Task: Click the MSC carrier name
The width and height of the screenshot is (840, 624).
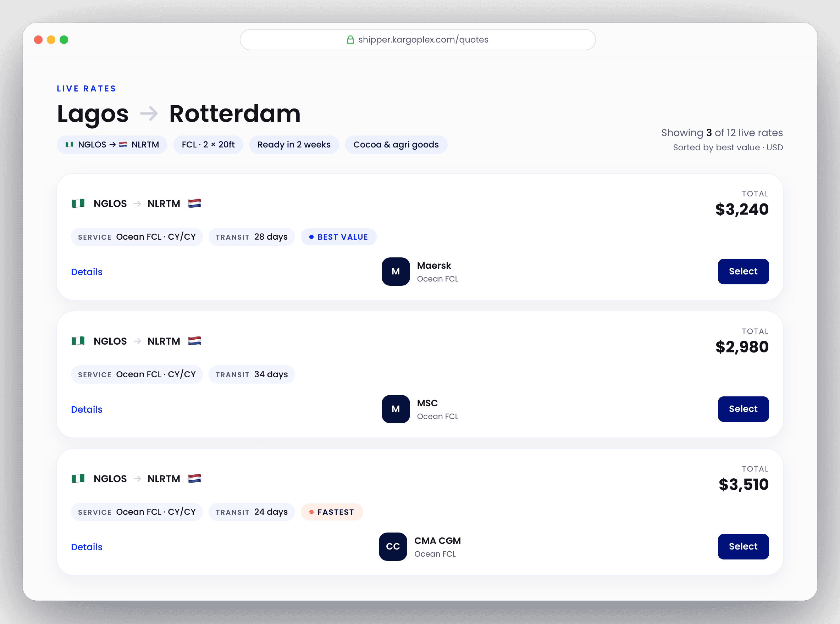Action: click(427, 403)
